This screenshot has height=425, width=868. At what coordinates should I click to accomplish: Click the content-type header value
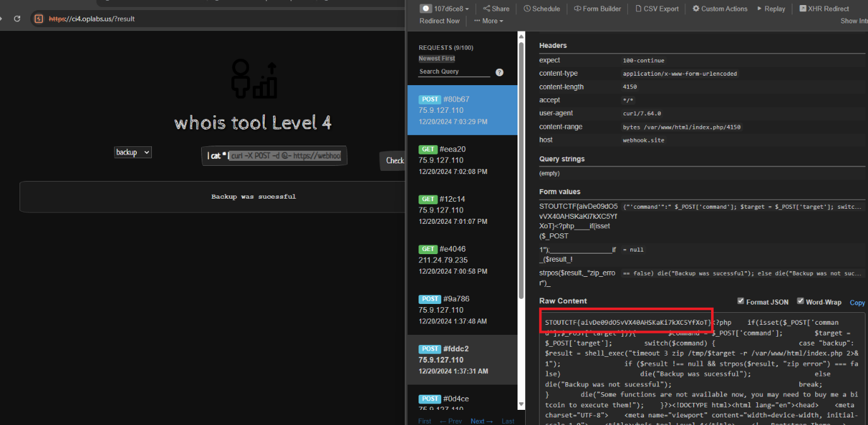680,74
